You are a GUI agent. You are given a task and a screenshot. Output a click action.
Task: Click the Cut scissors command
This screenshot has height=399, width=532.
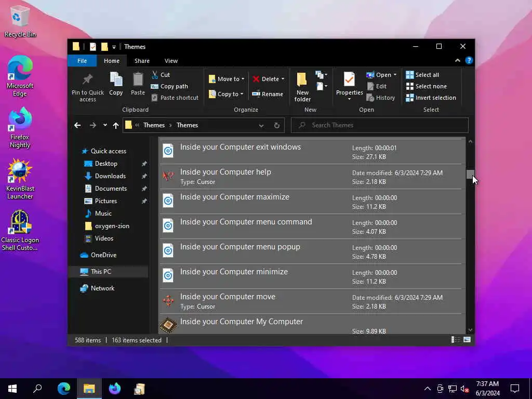[x=161, y=75]
